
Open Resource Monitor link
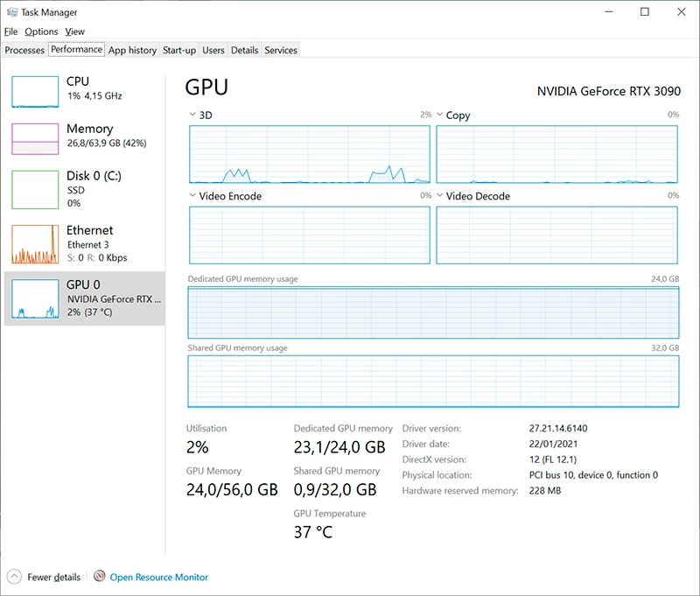pos(159,578)
